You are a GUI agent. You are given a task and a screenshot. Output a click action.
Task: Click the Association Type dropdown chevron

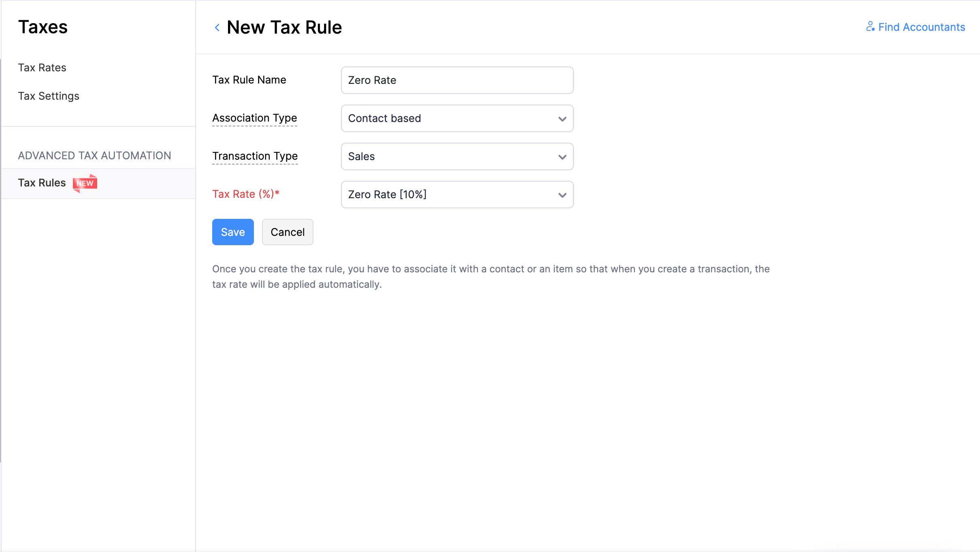(x=562, y=119)
